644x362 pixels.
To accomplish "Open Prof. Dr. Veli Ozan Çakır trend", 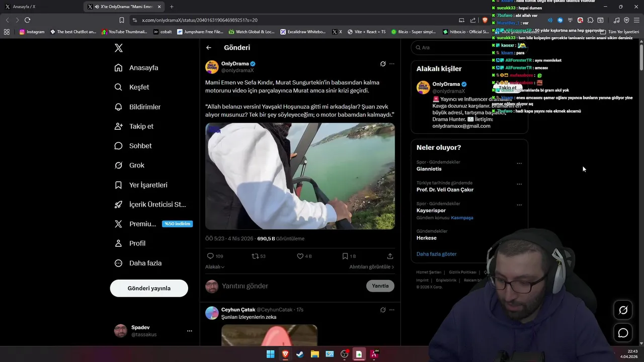I will pos(445,190).
